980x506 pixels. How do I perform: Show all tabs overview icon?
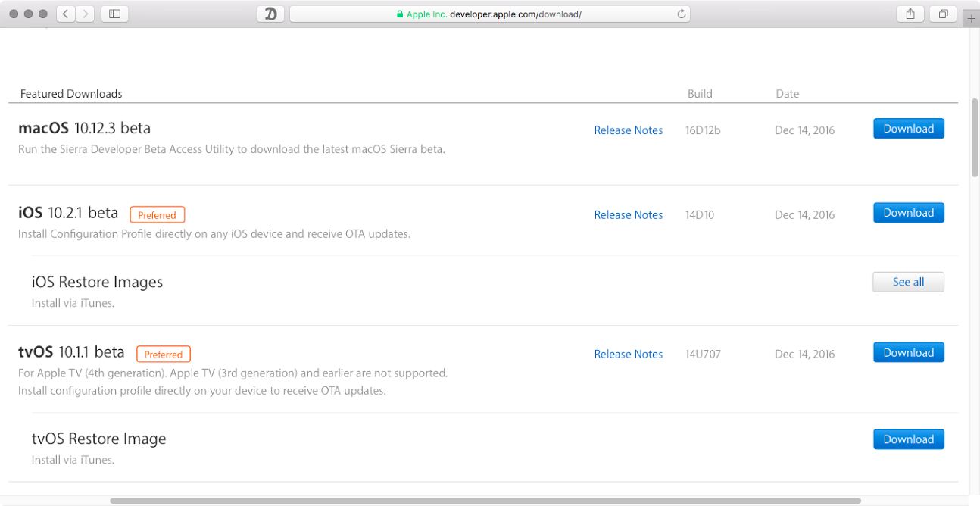pyautogui.click(x=944, y=14)
